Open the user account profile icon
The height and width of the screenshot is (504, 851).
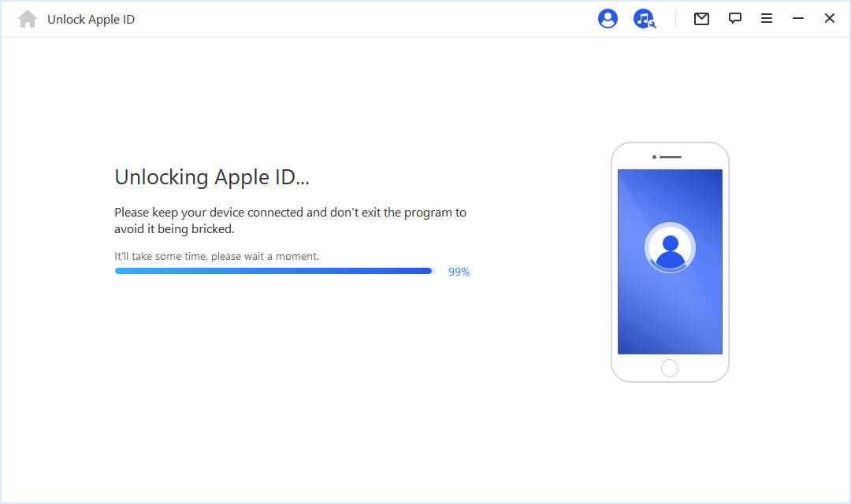608,18
